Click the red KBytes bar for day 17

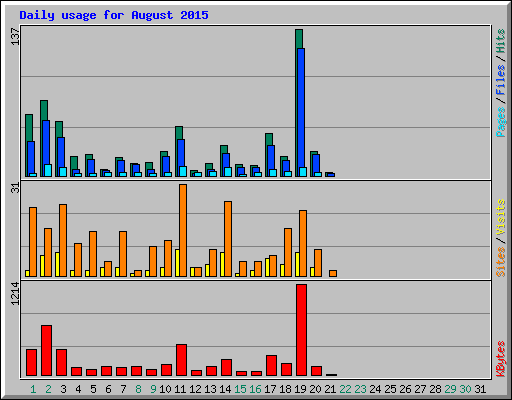(271, 366)
